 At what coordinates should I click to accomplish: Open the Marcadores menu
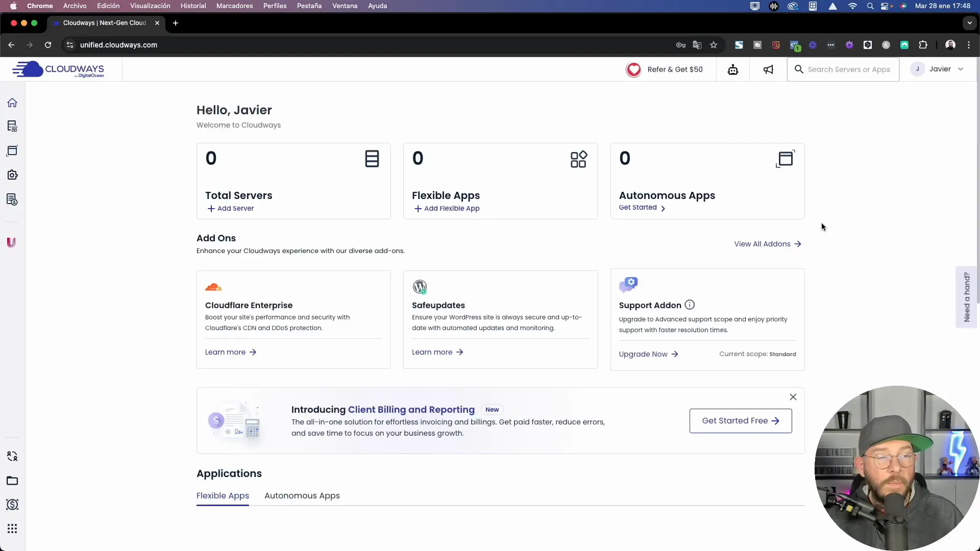tap(234, 6)
